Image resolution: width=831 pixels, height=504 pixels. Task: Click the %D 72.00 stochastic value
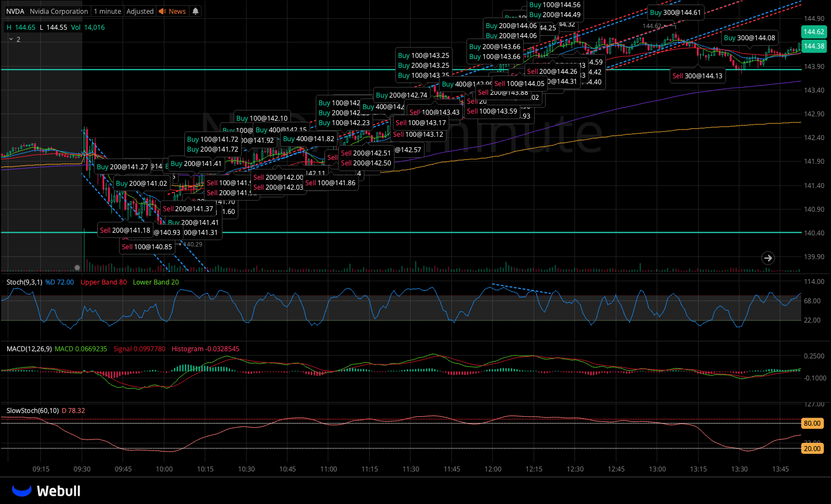[x=60, y=282]
